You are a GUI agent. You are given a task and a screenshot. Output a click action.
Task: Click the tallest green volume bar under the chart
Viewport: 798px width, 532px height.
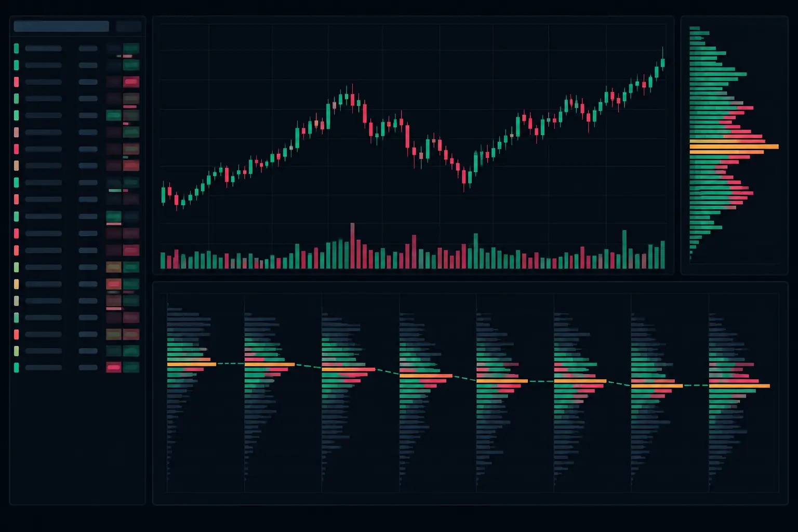click(624, 249)
